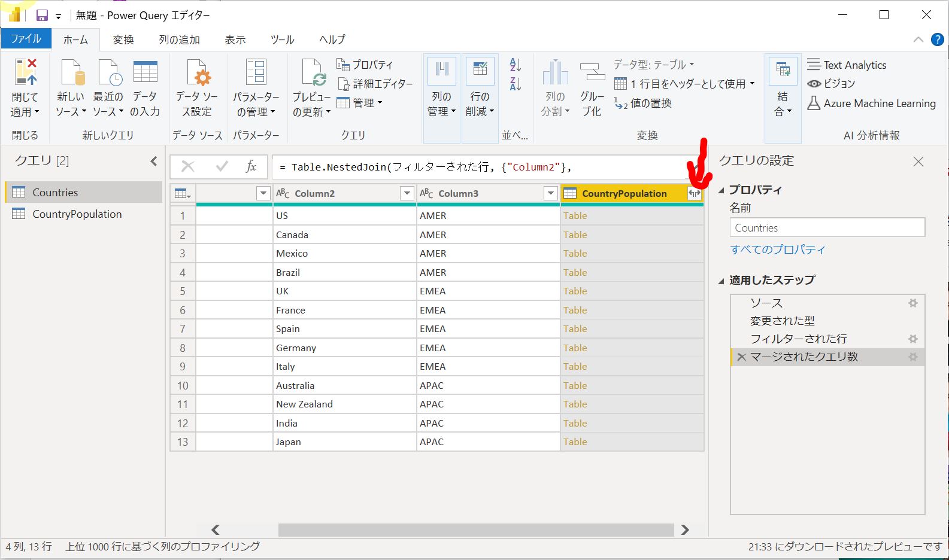Switch to Tools (ツール) tab
949x560 pixels.
[x=282, y=39]
